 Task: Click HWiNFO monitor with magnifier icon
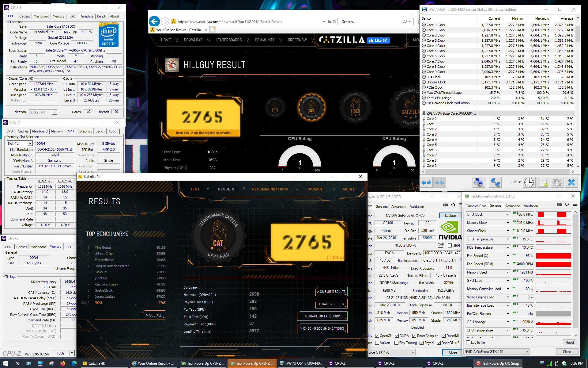[479, 182]
